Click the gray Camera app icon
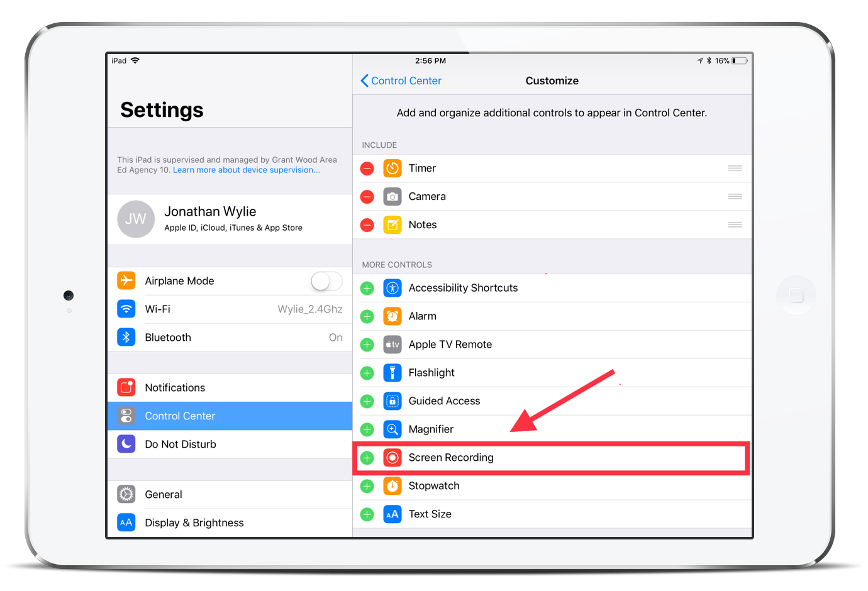The width and height of the screenshot is (868, 591). coord(392,197)
